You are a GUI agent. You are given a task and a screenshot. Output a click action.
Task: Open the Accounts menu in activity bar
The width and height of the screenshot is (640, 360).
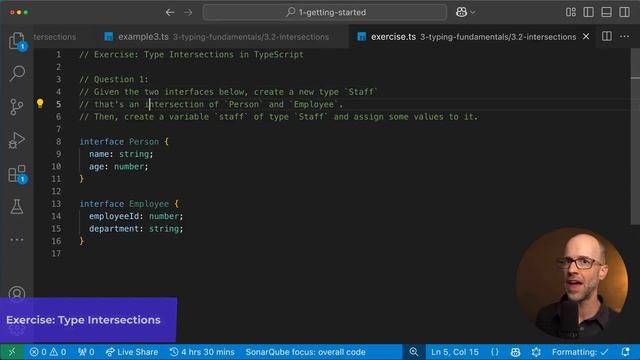tap(17, 294)
